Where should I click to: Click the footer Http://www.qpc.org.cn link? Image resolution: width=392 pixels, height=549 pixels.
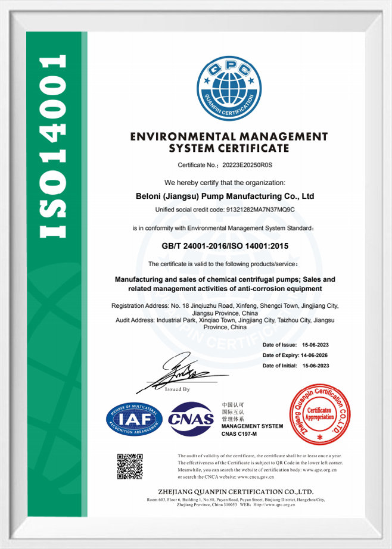pyautogui.click(x=274, y=505)
